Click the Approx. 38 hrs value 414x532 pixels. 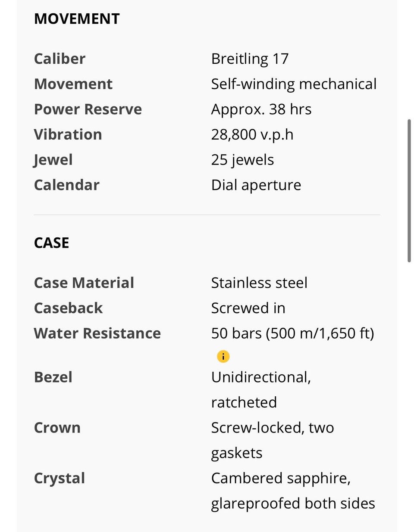point(261,109)
